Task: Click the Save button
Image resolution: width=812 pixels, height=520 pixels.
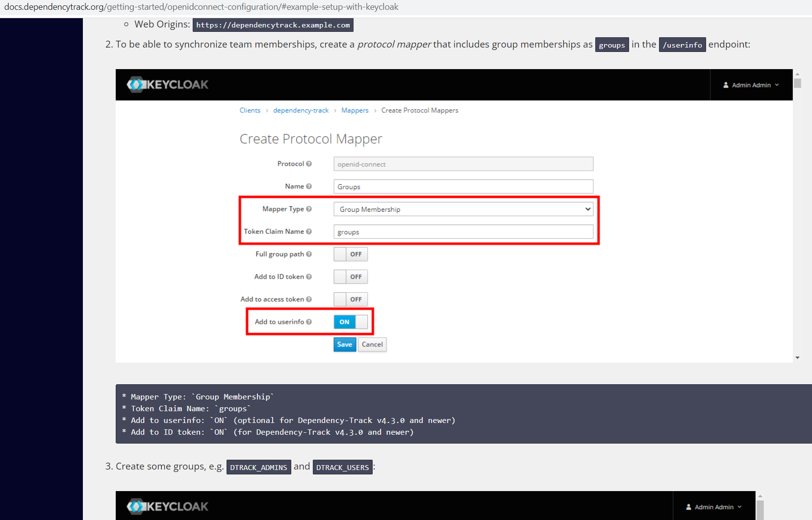Action: point(344,344)
